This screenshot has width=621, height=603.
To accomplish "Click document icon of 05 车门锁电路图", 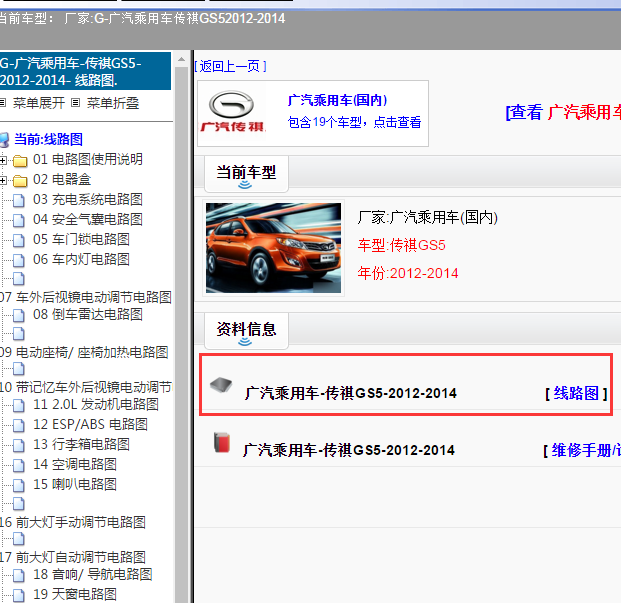I will (x=19, y=240).
